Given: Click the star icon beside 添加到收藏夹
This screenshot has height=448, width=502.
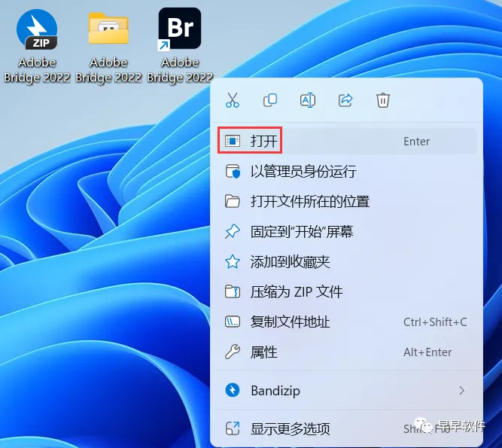Looking at the screenshot, I should pyautogui.click(x=233, y=261).
